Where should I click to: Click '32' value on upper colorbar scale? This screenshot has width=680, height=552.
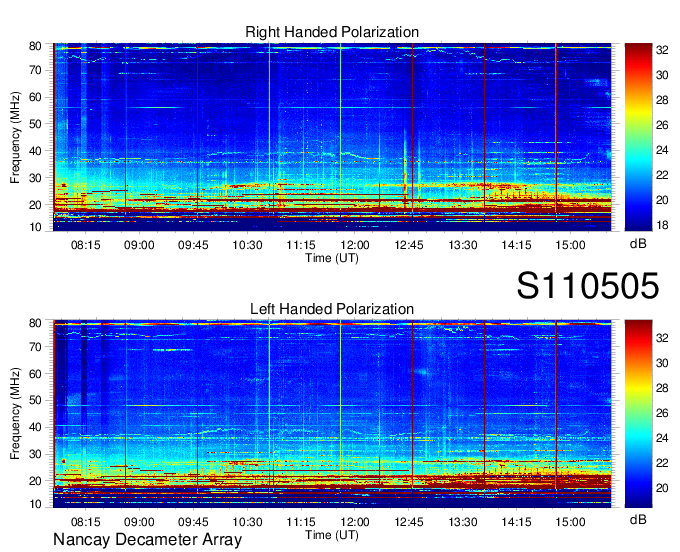point(662,50)
